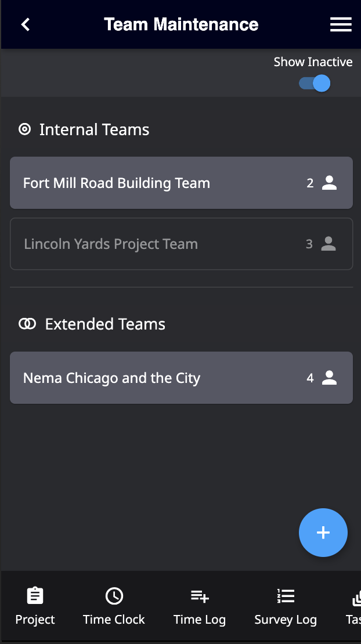
Task: Open Fort Mill Road Building Team
Action: [x=181, y=183]
